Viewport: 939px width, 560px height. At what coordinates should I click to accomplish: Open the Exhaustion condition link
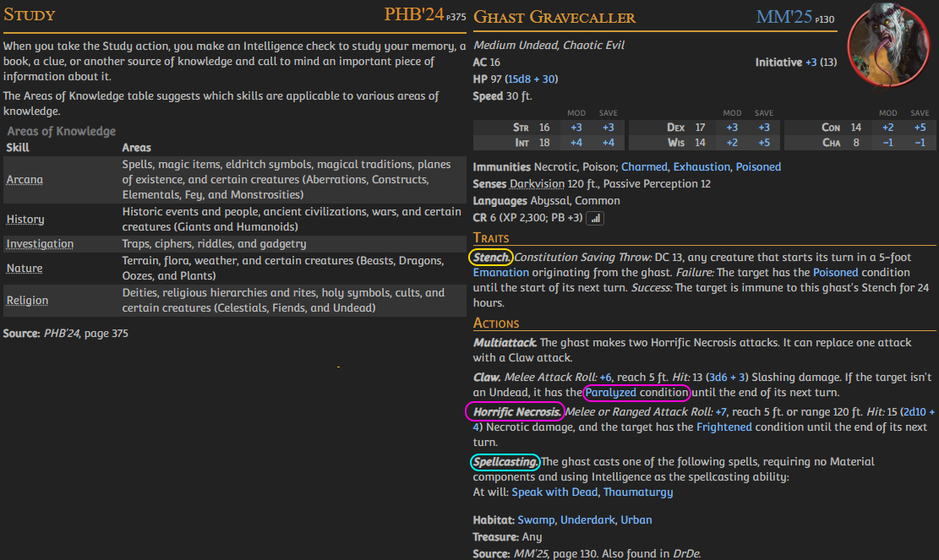702,167
